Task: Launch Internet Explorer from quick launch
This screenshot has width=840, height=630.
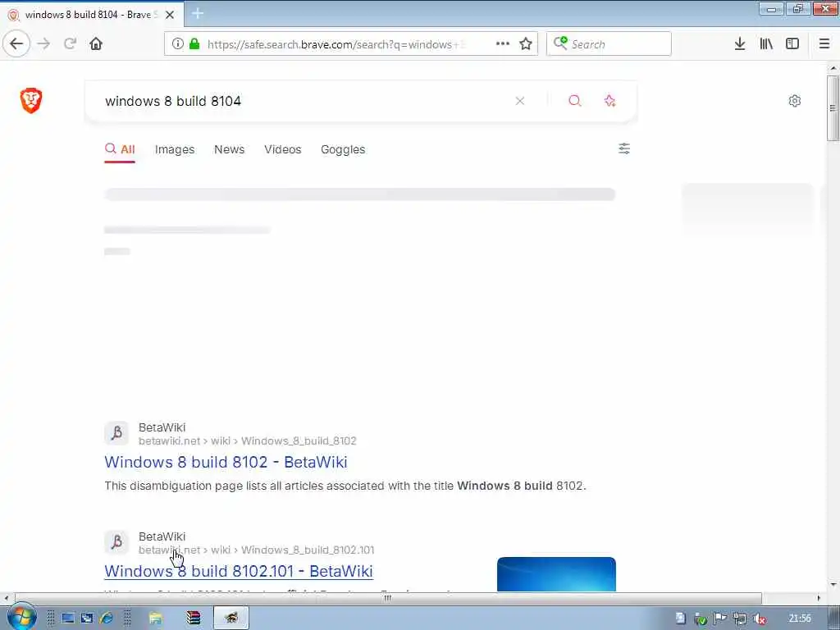Action: coord(106,619)
